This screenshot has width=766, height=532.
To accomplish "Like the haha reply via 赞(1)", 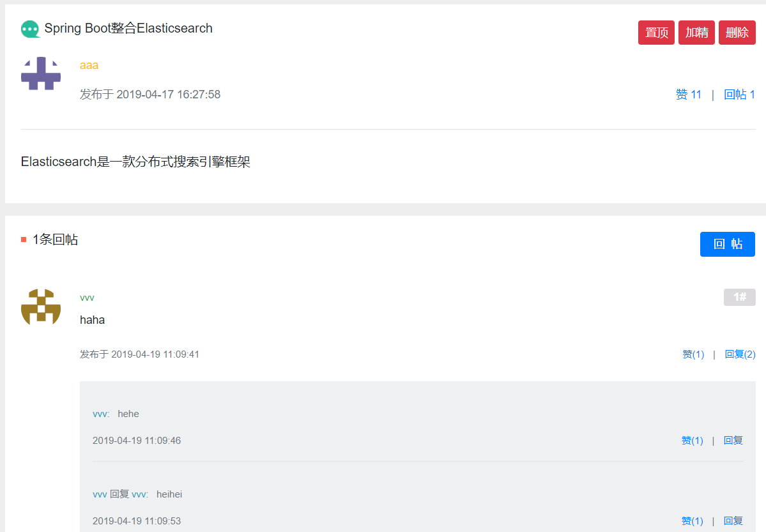I will (x=693, y=354).
